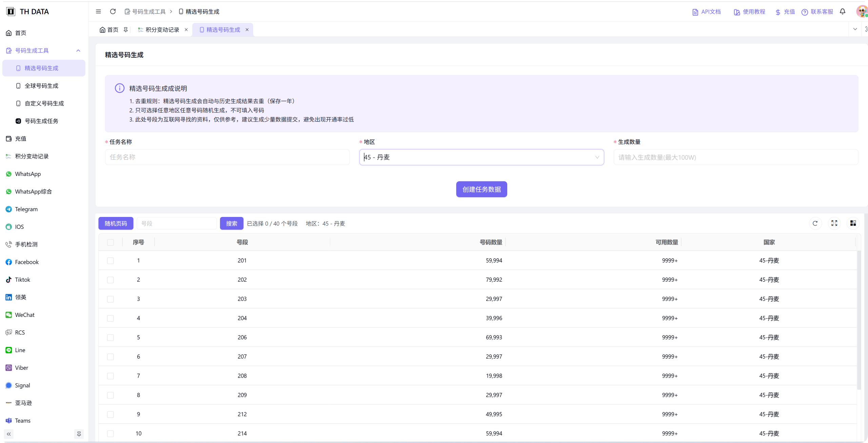Click the 创建任务数据 button
Screen dimensions: 868x443
click(x=481, y=189)
